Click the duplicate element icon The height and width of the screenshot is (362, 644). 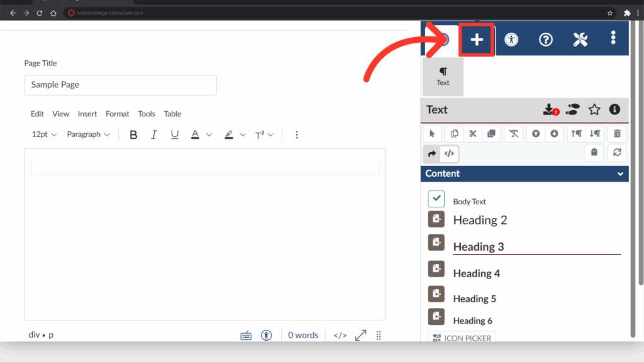pyautogui.click(x=491, y=134)
